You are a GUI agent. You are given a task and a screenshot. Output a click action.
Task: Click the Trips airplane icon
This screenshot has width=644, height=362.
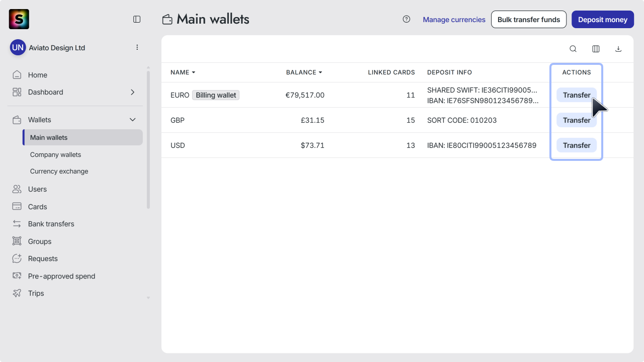pos(17,293)
